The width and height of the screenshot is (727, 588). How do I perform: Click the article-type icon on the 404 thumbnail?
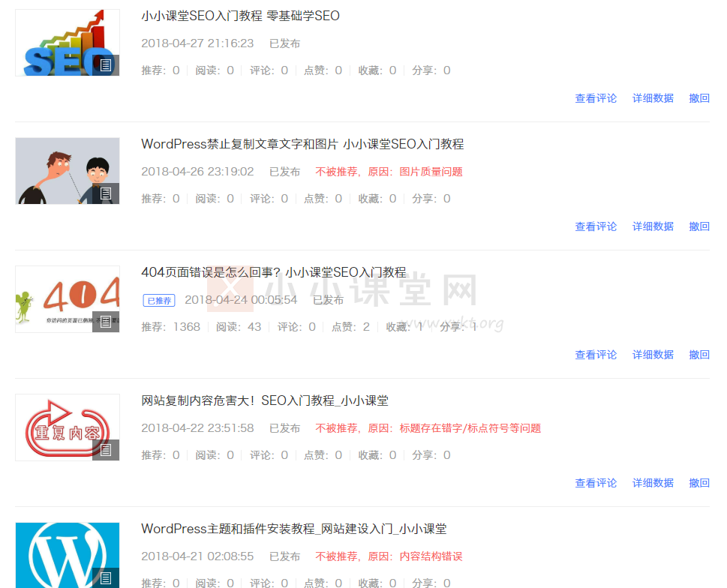[106, 322]
